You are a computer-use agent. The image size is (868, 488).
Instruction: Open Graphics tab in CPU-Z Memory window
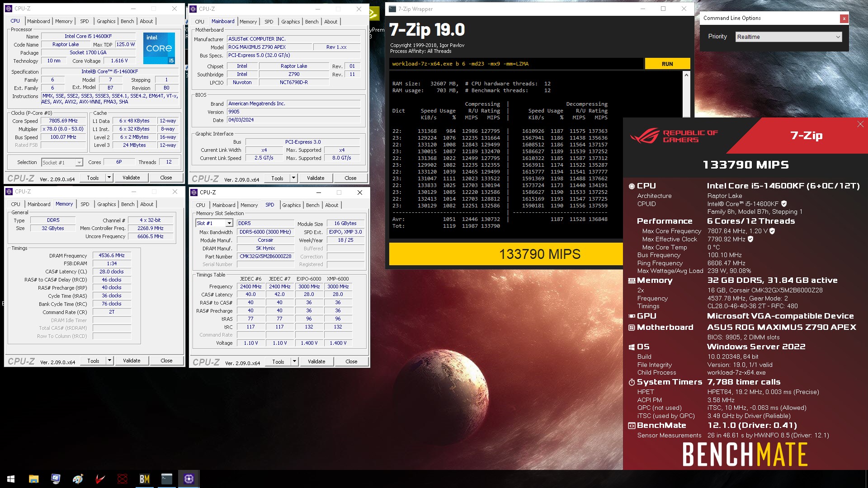[107, 204]
